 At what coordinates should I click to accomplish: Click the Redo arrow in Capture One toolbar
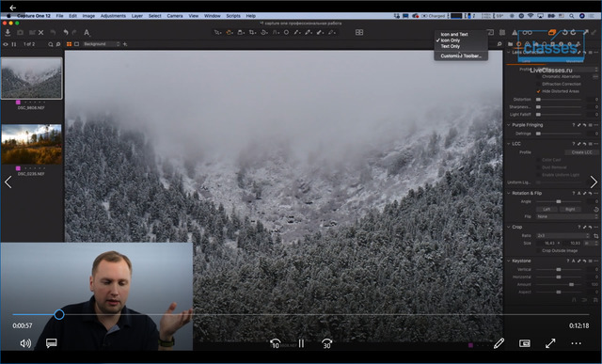click(74, 33)
